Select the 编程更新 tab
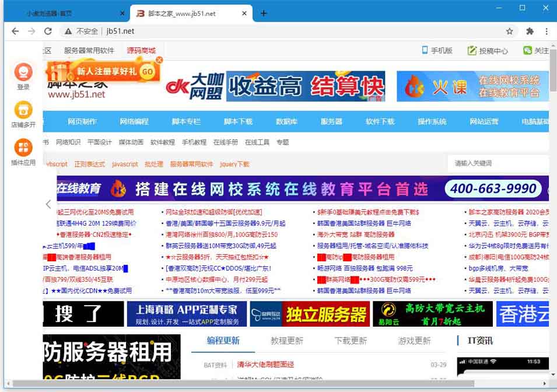 [223, 341]
